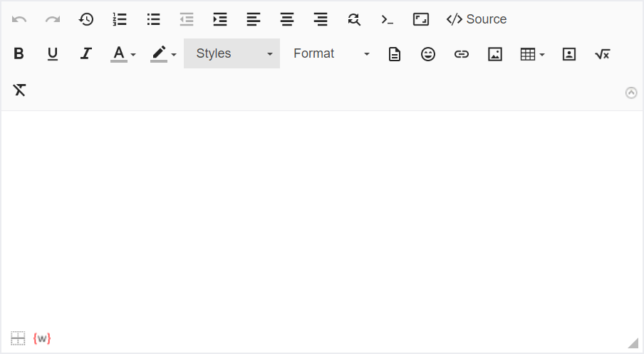
Task: Toggle bold formatting
Action: pos(19,54)
